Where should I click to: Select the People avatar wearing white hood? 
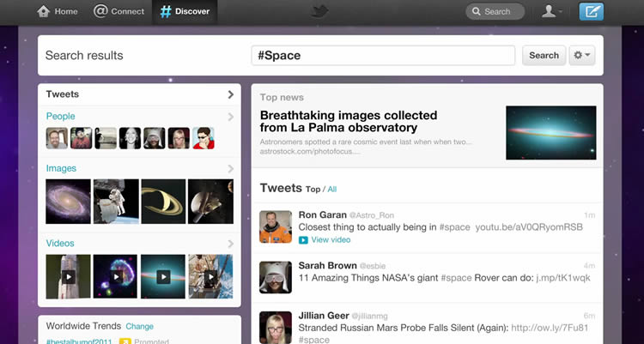155,138
